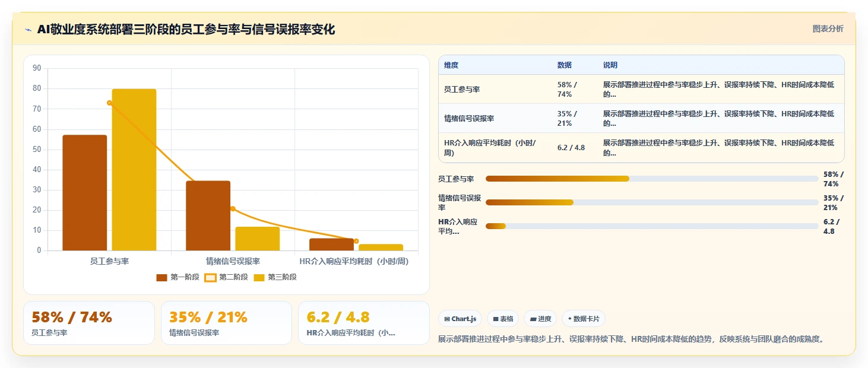
Task: Click the 情绪信号误报率 progress bar
Action: coord(652,202)
